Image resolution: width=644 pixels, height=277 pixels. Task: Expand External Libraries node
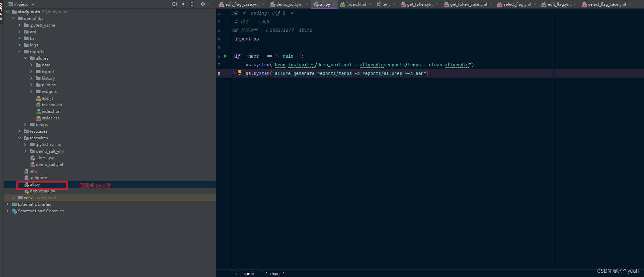tap(8, 204)
